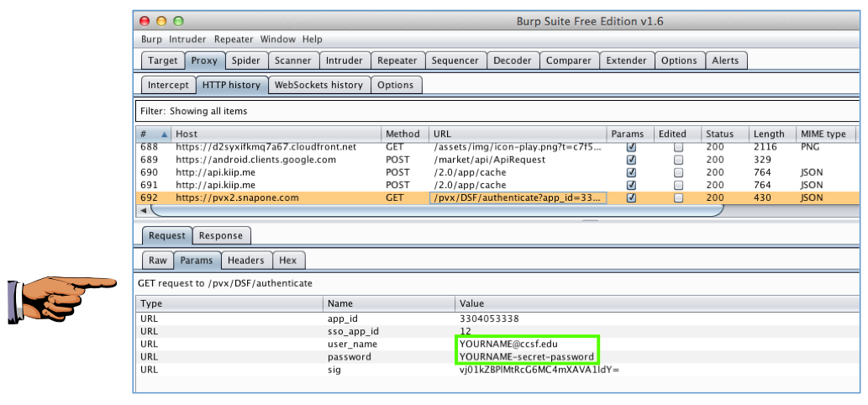This screenshot has width=868, height=405.
Task: Click the left arrow of horizontal scrollbar
Action: pos(143,210)
